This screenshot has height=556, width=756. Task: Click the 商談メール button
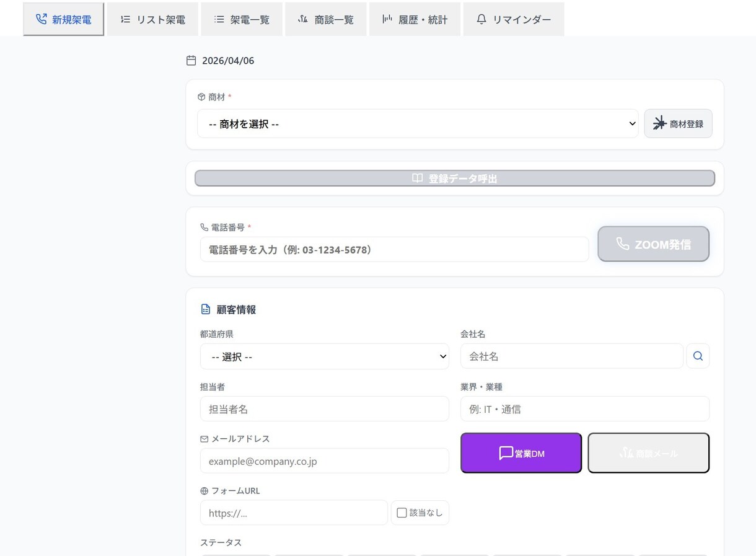click(x=649, y=453)
